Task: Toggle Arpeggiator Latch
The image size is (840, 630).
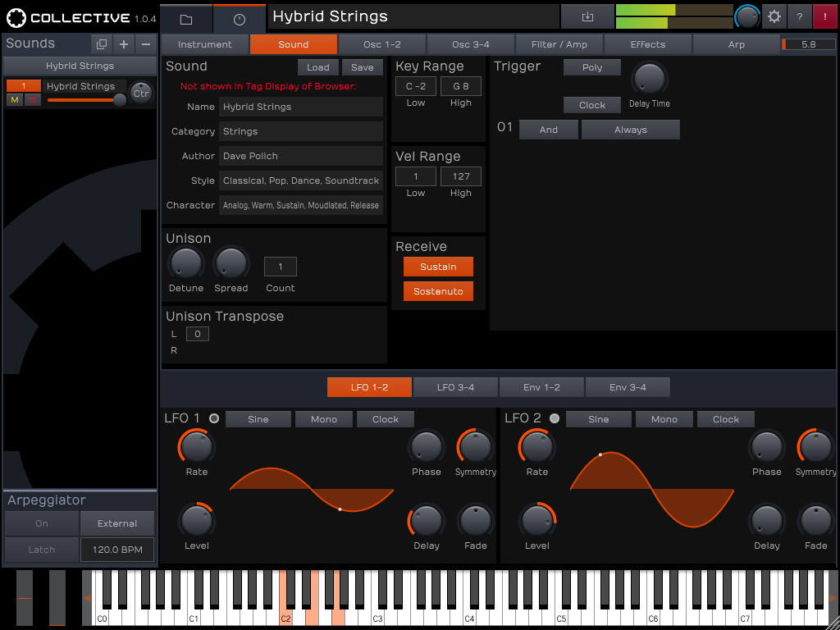Action: coord(42,550)
